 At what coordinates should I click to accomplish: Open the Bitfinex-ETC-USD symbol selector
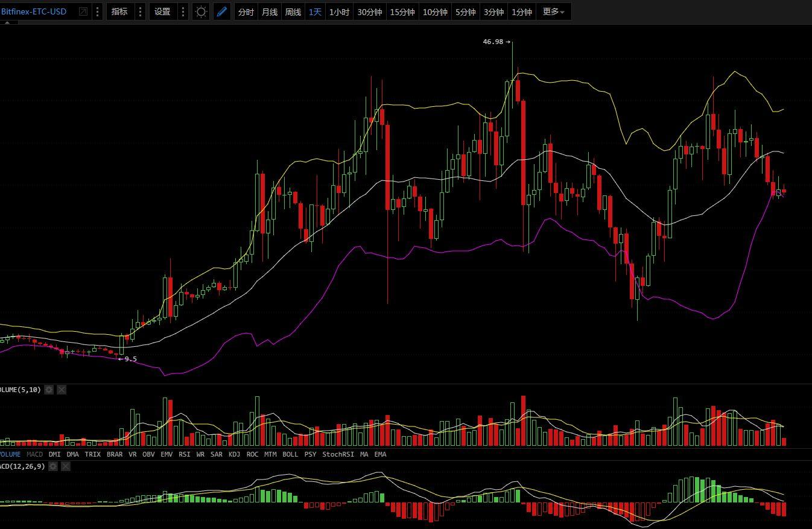tap(34, 11)
